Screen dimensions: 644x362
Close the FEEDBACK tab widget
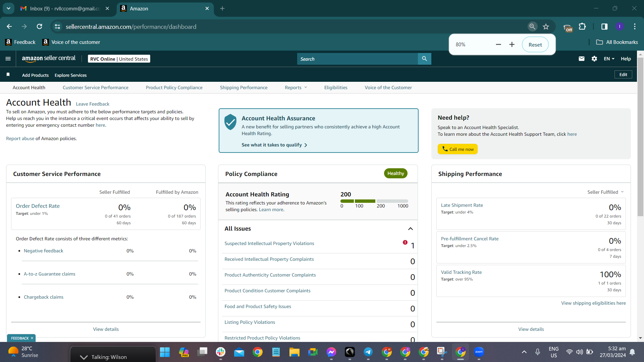(32, 338)
